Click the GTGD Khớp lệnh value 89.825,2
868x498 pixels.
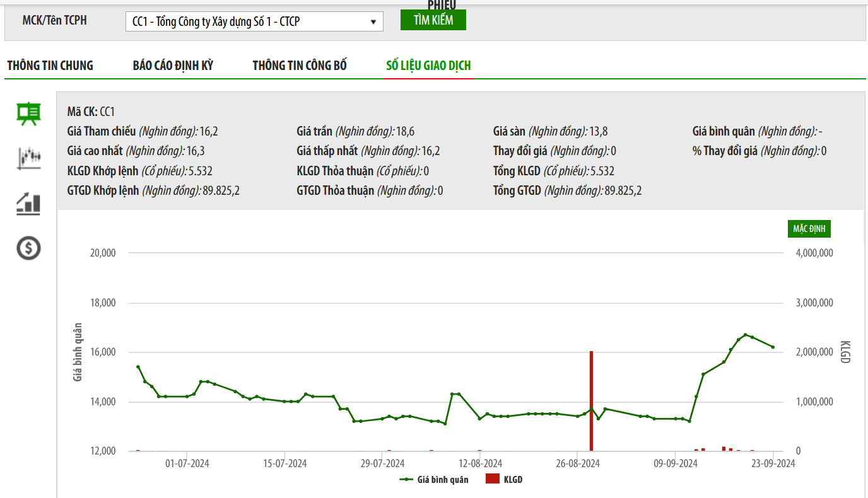click(221, 190)
